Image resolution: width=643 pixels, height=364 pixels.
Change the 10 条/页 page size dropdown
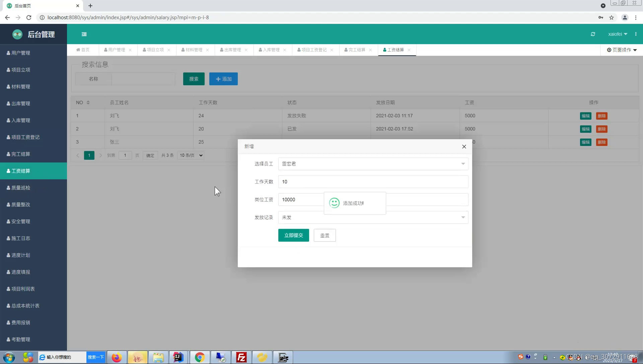(191, 155)
